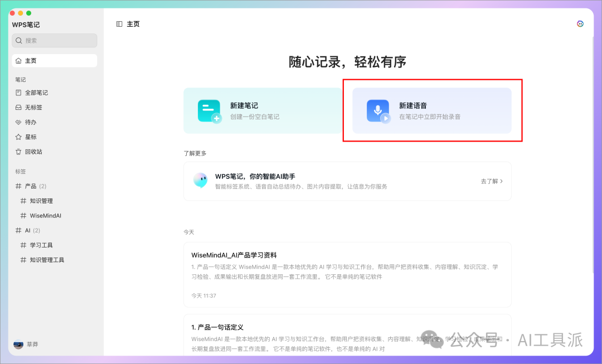
Task: Click the 主页 title in the header
Action: tap(133, 24)
